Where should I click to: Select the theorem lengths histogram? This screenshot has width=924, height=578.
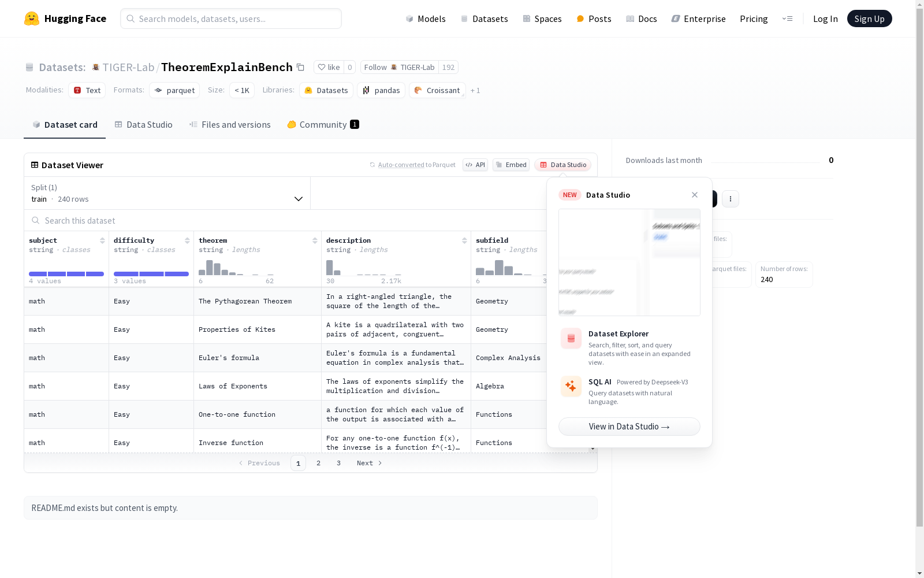(x=236, y=268)
